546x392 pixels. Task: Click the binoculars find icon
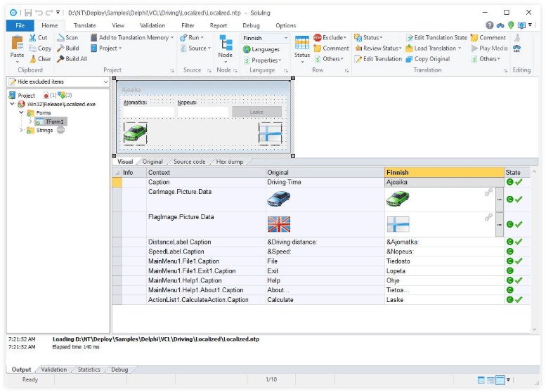pos(500,25)
